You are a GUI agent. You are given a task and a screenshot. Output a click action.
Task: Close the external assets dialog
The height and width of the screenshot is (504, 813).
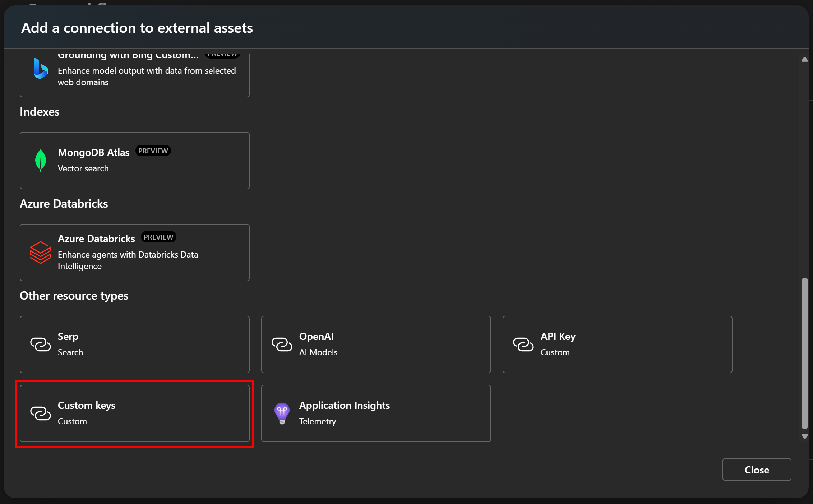(x=756, y=470)
